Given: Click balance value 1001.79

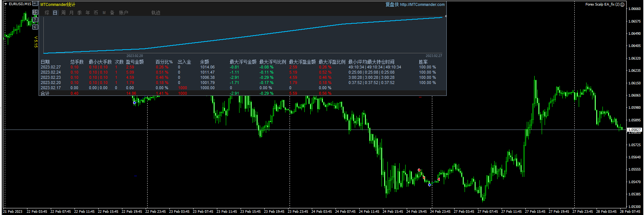Looking at the screenshot, I should [x=208, y=83].
